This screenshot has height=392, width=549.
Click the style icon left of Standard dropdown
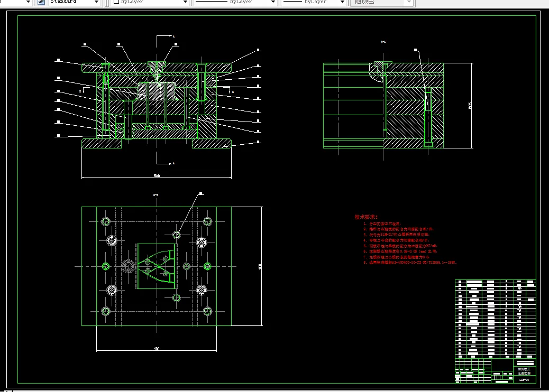(41, 2)
